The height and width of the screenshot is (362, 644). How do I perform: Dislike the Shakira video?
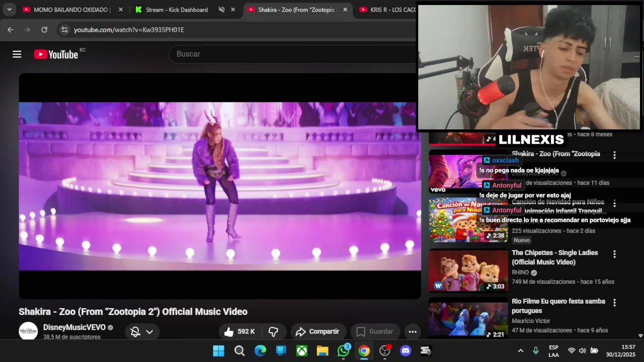273,331
